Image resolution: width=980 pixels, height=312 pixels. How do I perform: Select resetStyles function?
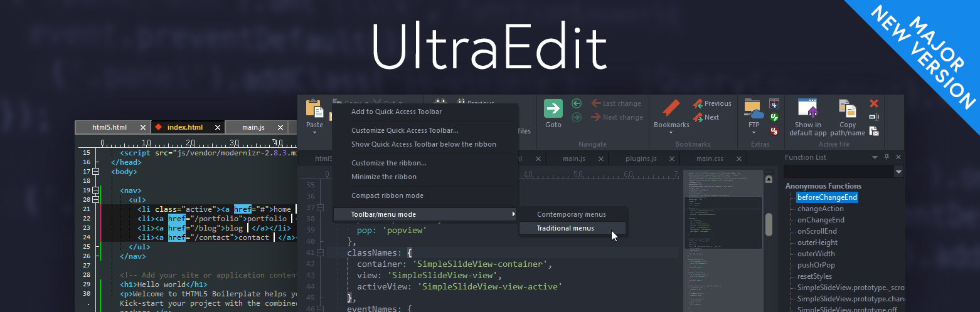click(815, 276)
